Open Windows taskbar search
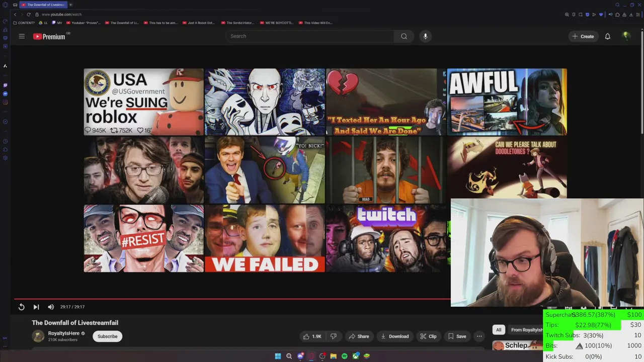644x362 pixels. (x=289, y=356)
